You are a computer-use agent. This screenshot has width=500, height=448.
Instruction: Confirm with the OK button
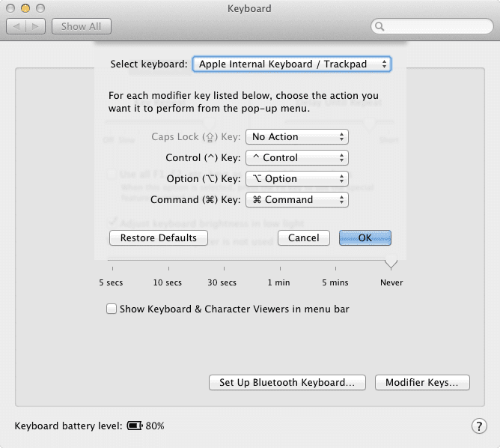pyautogui.click(x=365, y=238)
